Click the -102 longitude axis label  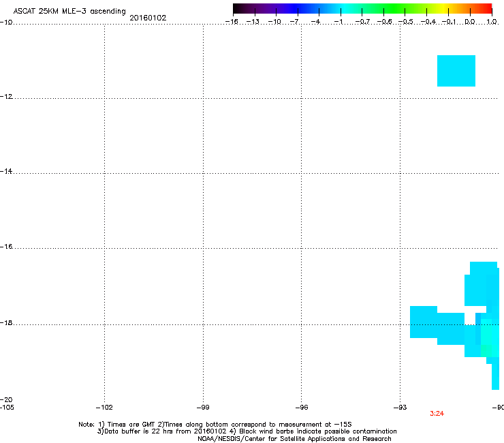(104, 408)
